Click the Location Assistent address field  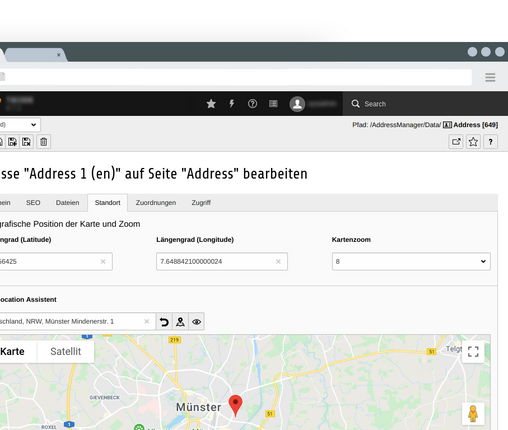pos(77,322)
